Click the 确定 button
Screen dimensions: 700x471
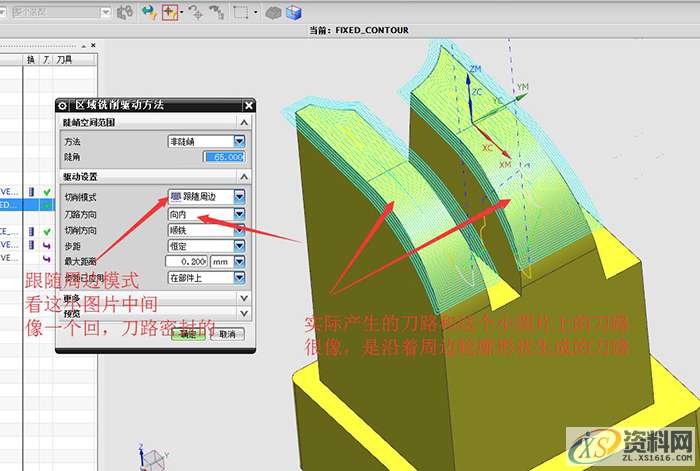[189, 335]
